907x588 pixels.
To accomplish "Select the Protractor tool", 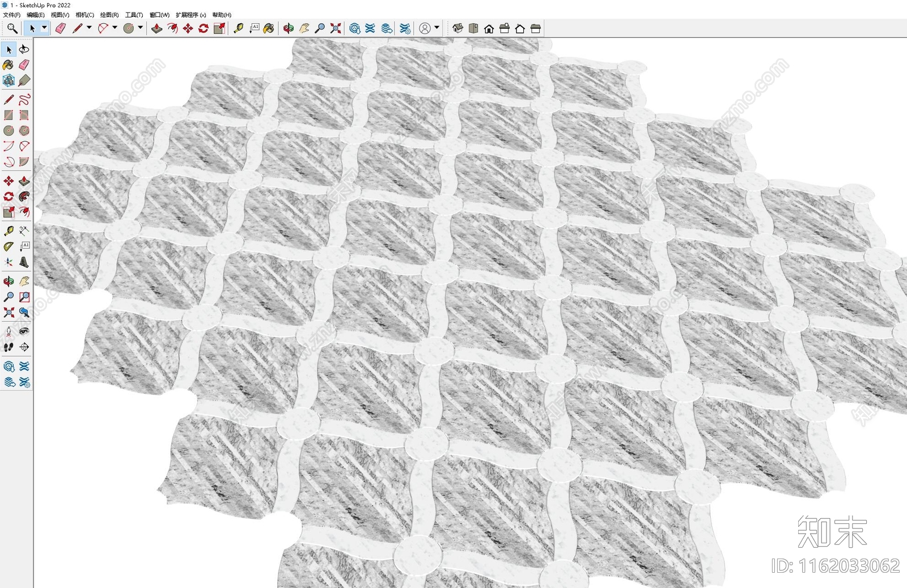I will tap(9, 246).
